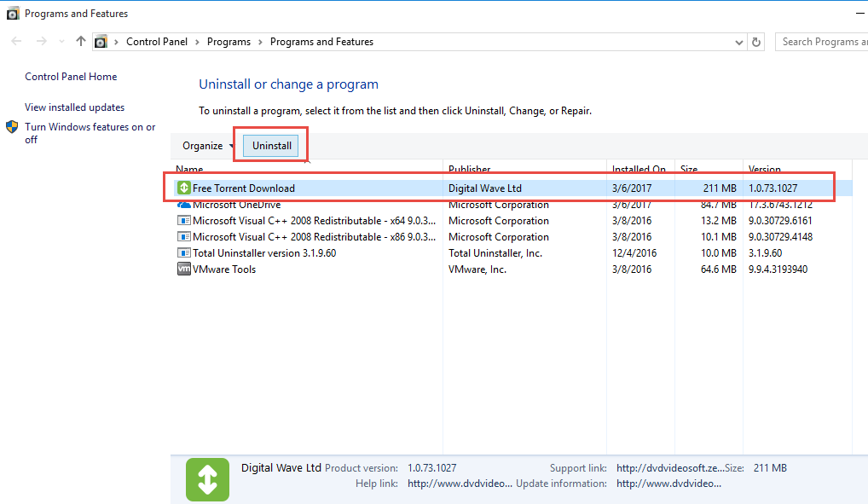
Task: Expand the chevron before Control Panel breadcrumb
Action: point(116,42)
